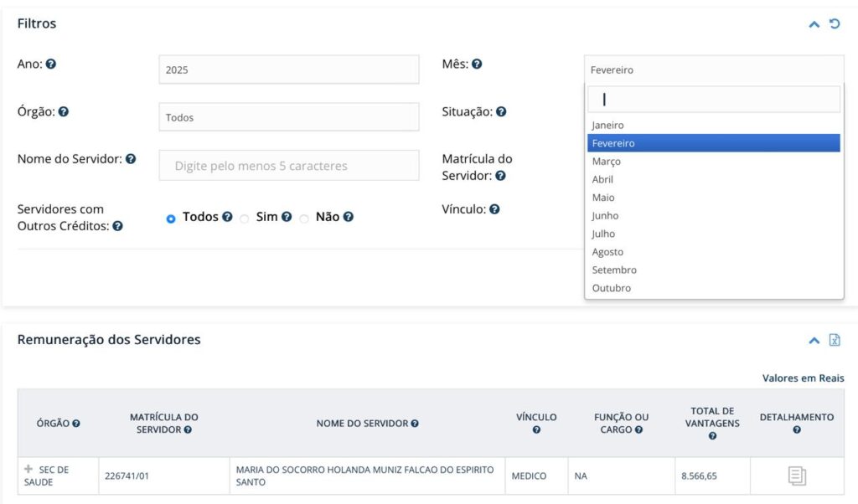This screenshot has width=858, height=504.
Task: Click the month search box in dropdown
Action: pos(714,99)
